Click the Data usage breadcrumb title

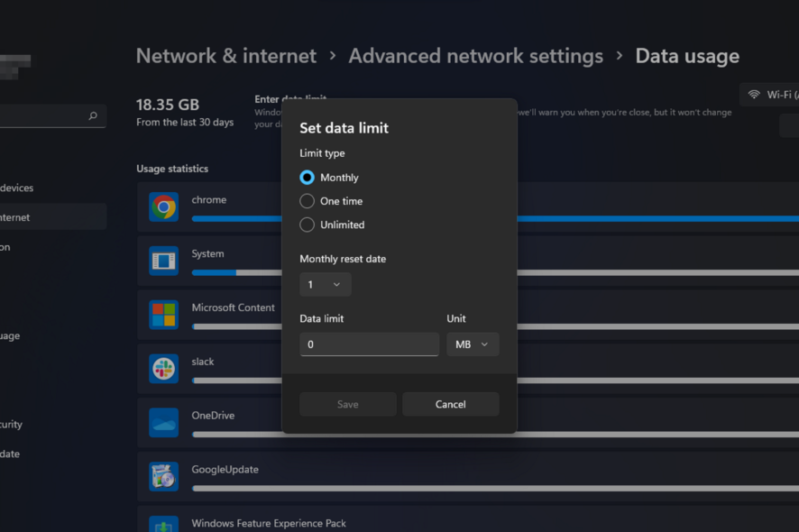(687, 56)
